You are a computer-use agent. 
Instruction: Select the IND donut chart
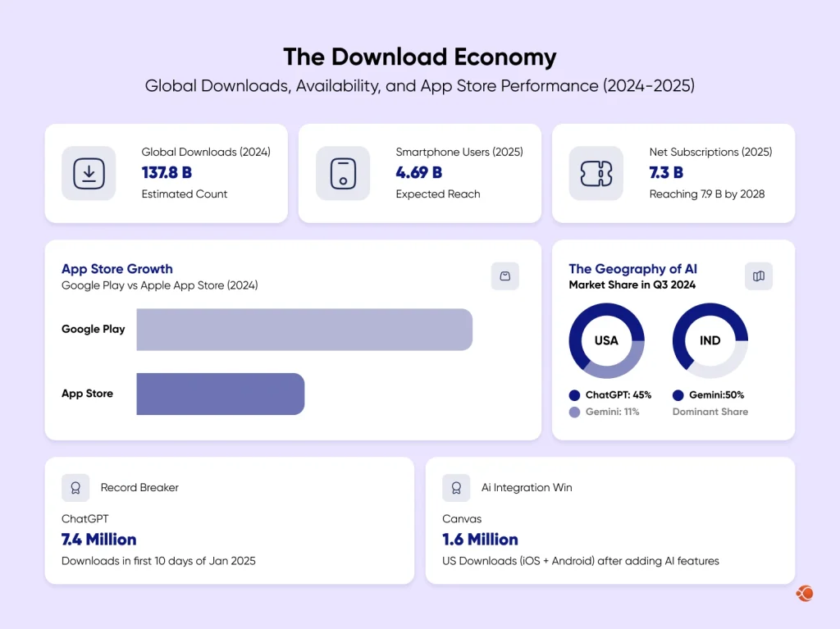pyautogui.click(x=710, y=340)
